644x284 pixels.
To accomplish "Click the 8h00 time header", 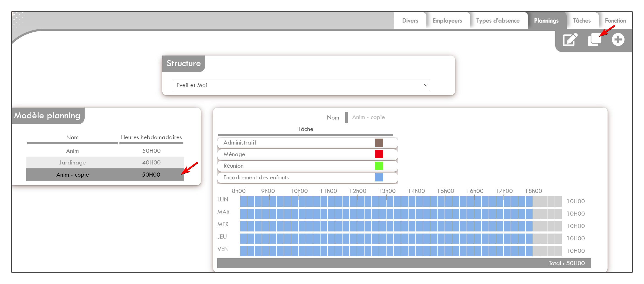I will pyautogui.click(x=238, y=191).
